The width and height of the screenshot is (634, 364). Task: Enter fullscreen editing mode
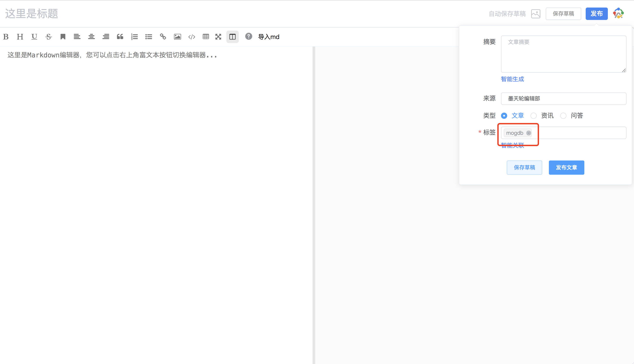(218, 37)
